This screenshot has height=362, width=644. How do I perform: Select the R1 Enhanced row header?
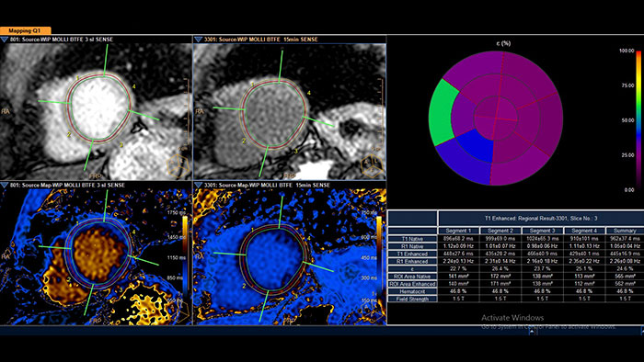point(412,261)
